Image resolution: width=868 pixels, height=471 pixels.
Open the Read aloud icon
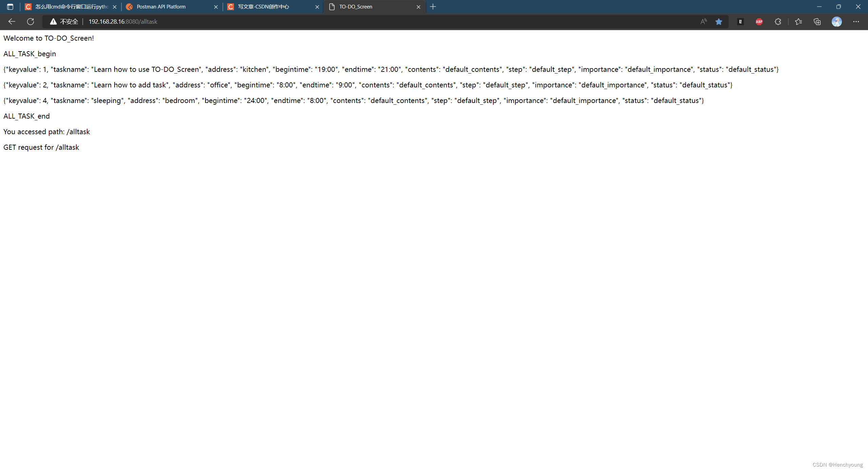pyautogui.click(x=704, y=22)
